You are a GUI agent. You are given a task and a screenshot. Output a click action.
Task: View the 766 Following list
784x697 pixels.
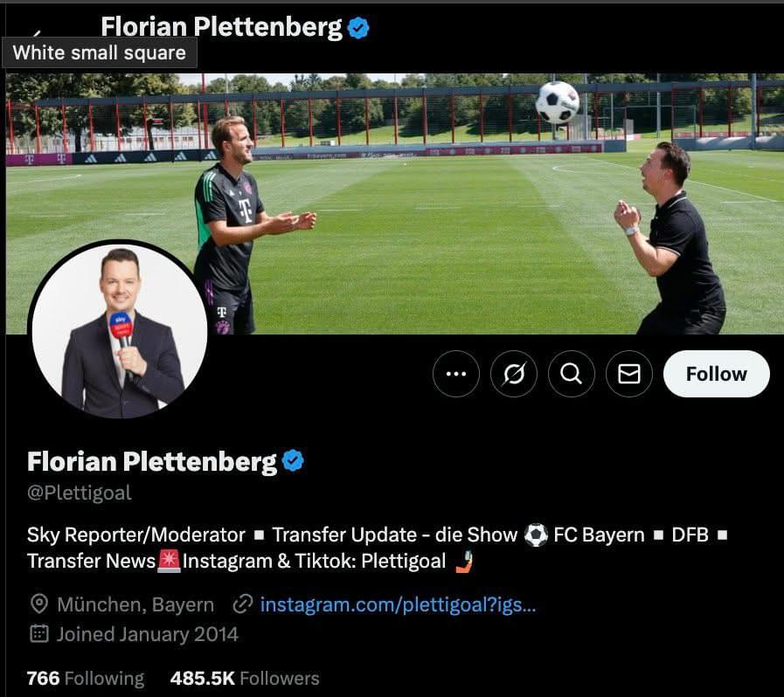click(x=86, y=679)
